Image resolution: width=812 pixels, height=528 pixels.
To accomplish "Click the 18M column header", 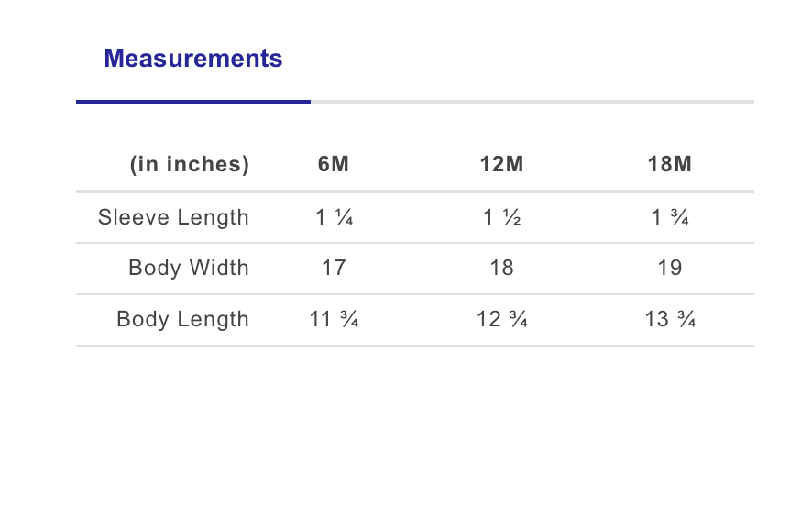I will pos(669,165).
